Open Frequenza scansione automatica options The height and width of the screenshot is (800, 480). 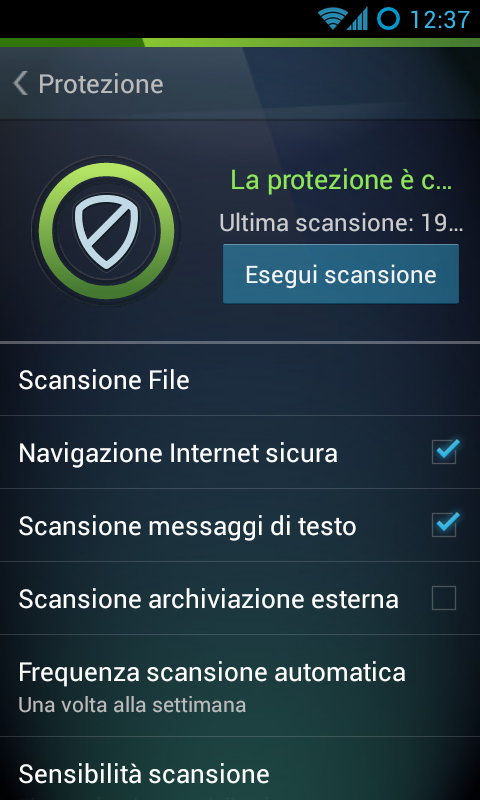[x=240, y=686]
